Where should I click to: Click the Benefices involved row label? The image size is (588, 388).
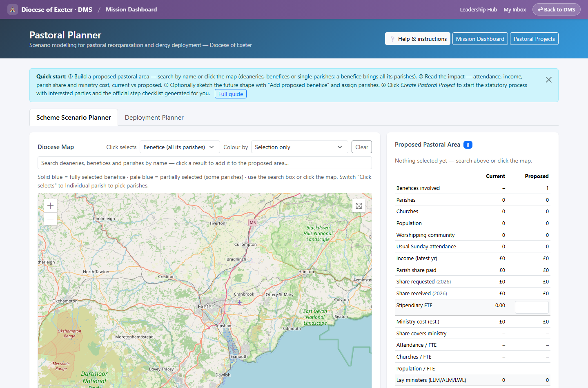coord(418,188)
